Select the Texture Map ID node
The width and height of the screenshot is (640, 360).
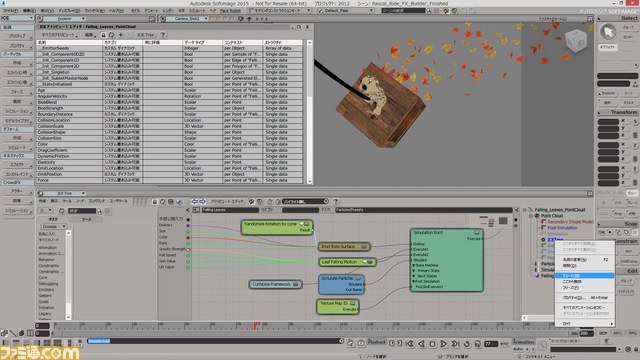338,306
